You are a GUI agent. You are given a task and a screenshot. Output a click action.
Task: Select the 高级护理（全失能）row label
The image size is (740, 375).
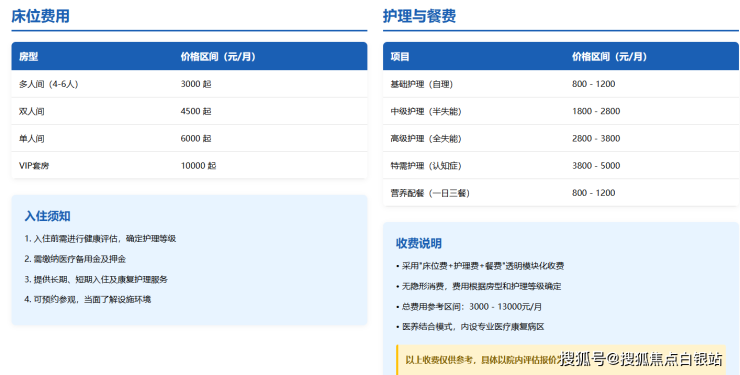click(x=426, y=139)
